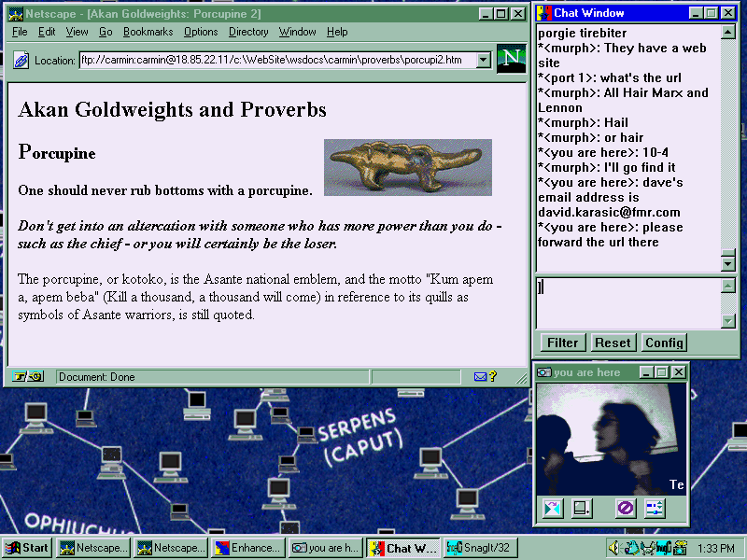
Task: Click the Netscape window resize grip
Action: pyautogui.click(x=522, y=378)
